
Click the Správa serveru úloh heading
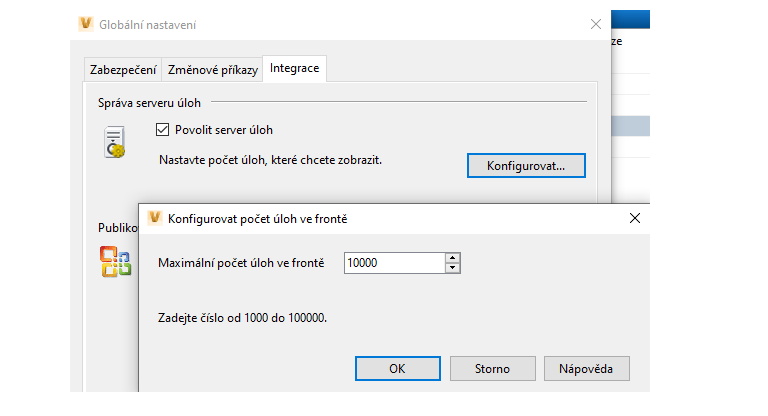pyautogui.click(x=149, y=103)
